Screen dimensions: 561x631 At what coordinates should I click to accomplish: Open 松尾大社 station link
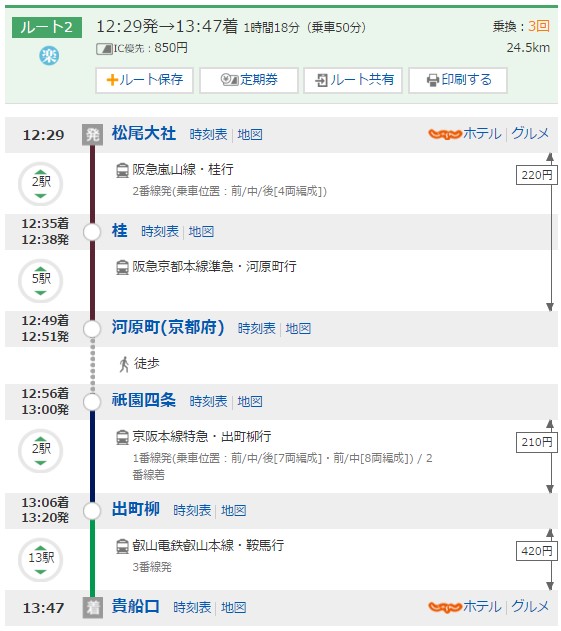[144, 134]
